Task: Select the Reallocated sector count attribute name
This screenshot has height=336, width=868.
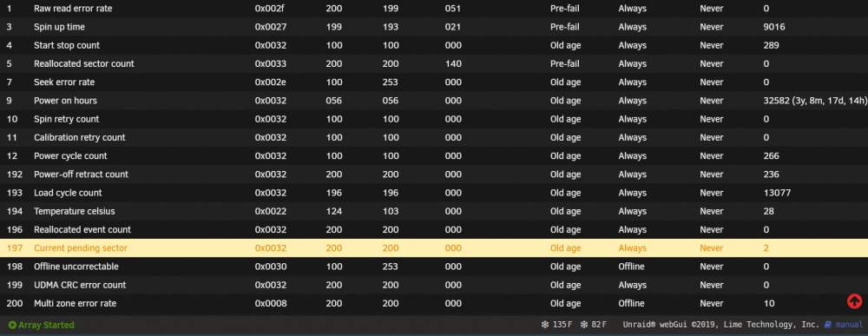Action: point(84,63)
